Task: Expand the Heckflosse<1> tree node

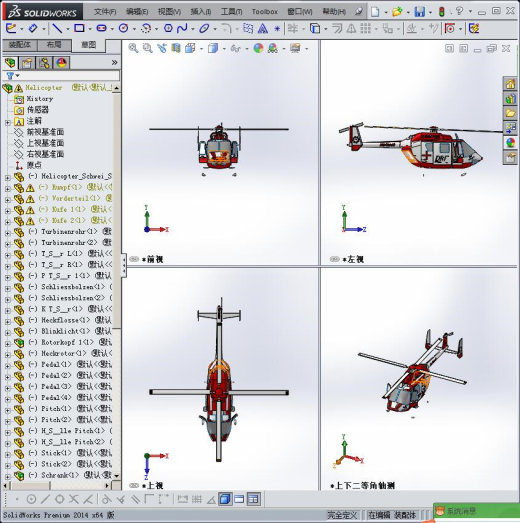Action: click(x=8, y=322)
